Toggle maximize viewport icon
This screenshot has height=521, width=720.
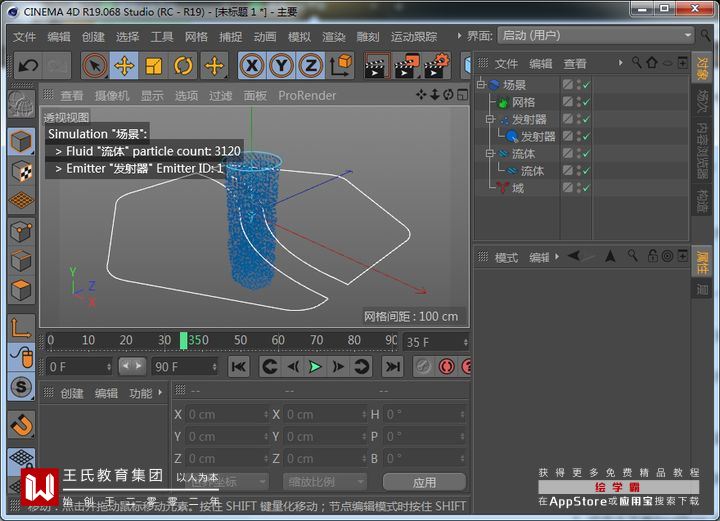tap(463, 95)
